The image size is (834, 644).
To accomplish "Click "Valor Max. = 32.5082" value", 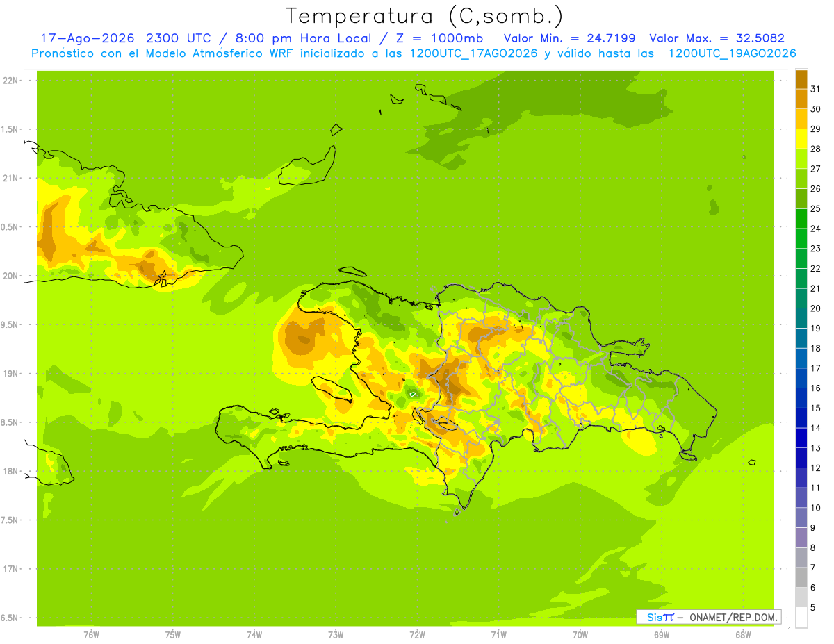I will (717, 38).
